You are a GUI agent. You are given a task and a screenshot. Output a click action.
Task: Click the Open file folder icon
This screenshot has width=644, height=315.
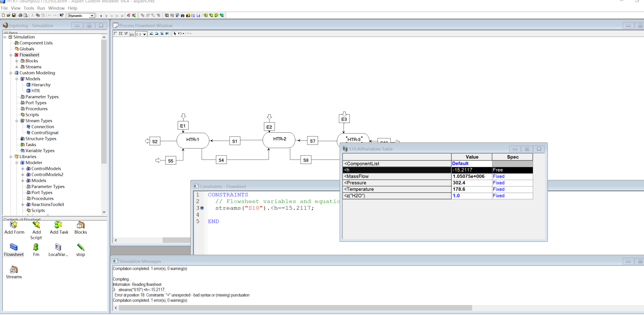coord(8,16)
